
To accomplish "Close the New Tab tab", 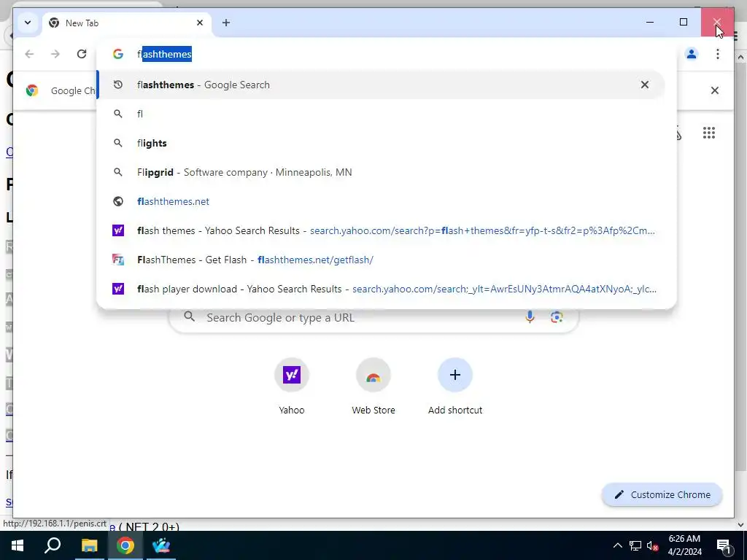I will point(200,23).
